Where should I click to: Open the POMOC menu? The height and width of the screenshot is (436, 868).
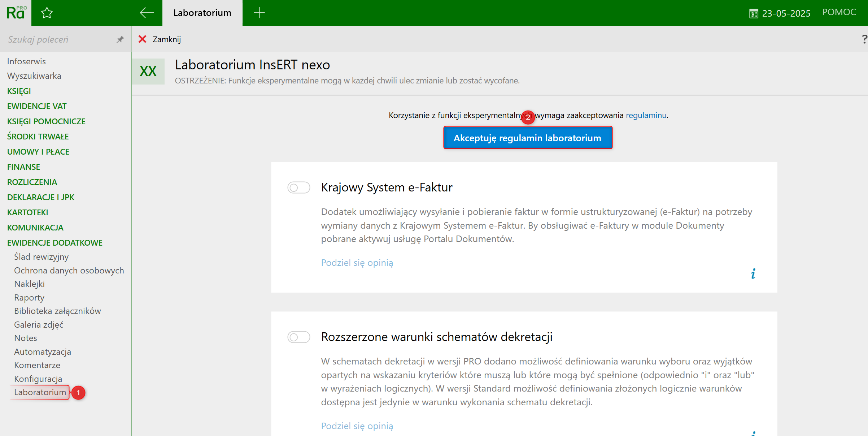(x=839, y=12)
